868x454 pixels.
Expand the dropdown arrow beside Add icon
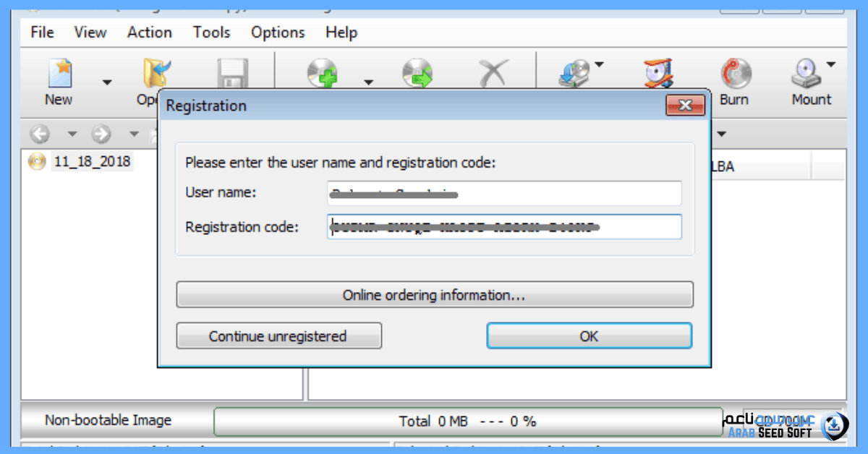[x=368, y=82]
